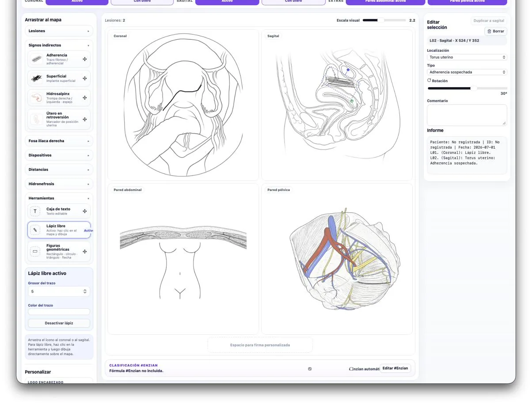532x406 pixels.
Task: Click inside the Comentario text area
Action: pos(467,115)
